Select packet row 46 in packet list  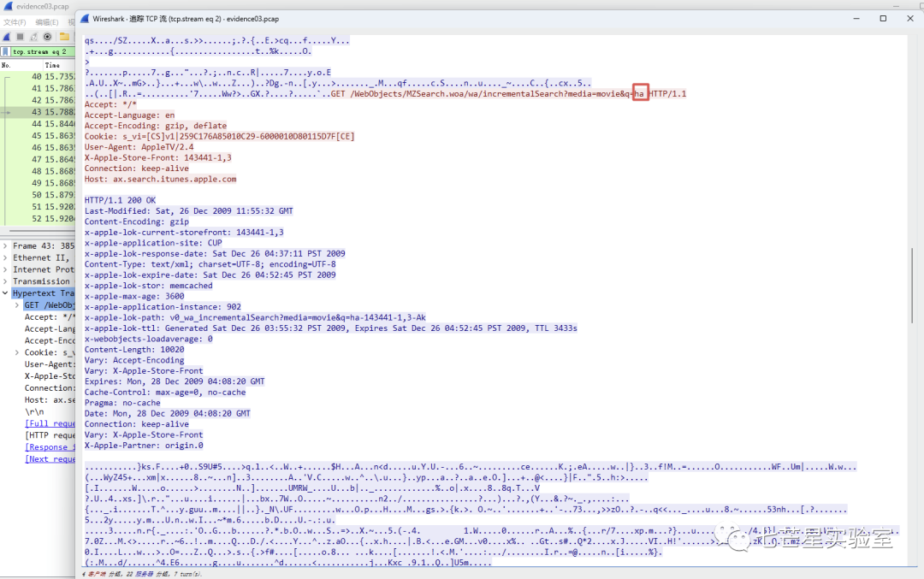coord(38,147)
